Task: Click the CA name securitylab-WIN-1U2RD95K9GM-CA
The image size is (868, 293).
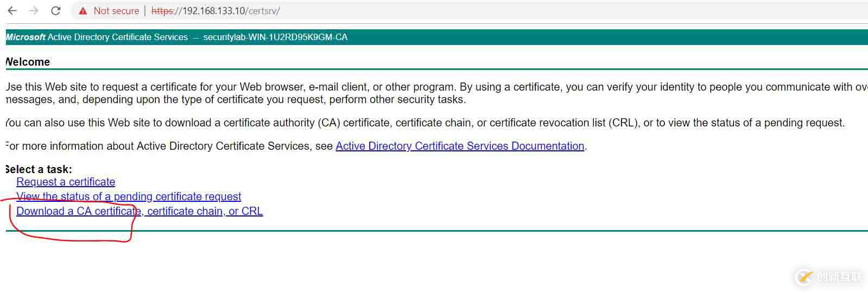Action: click(x=275, y=37)
